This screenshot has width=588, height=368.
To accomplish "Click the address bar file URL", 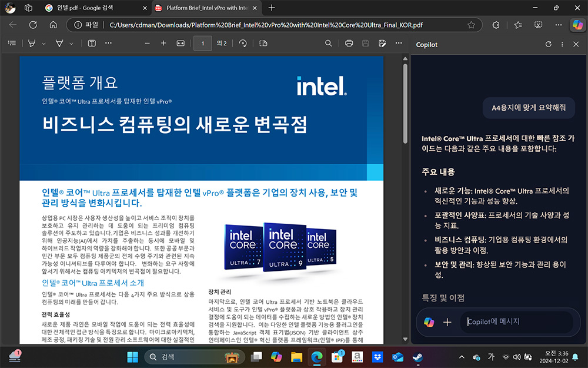I will (266, 25).
